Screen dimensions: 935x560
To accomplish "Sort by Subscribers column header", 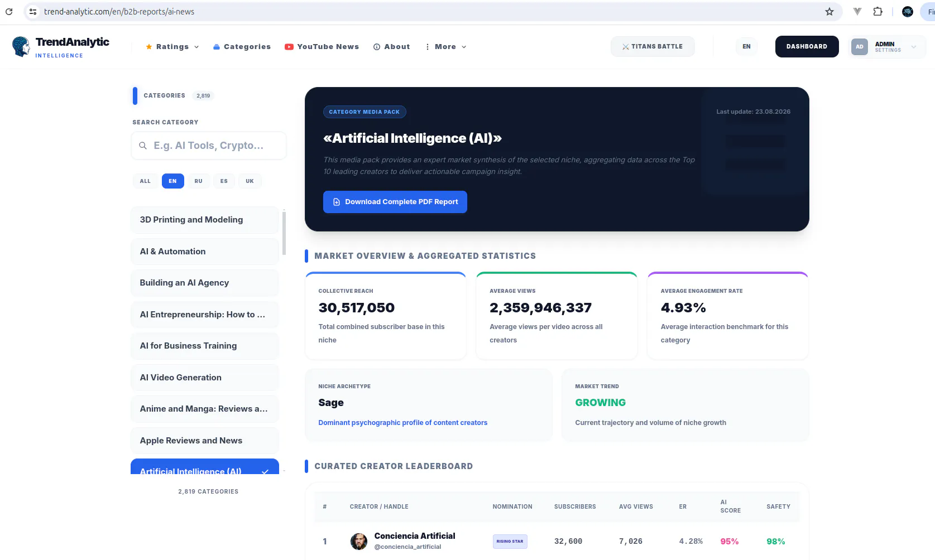I will point(575,506).
